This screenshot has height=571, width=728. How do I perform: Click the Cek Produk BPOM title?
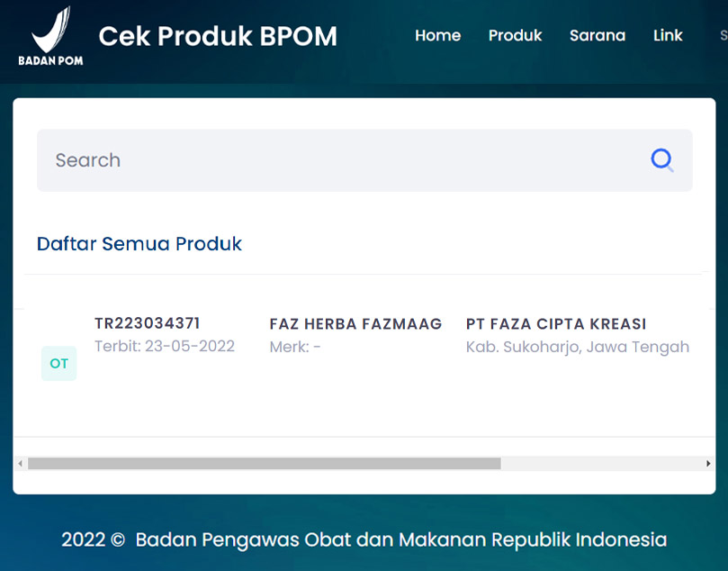[x=218, y=36]
